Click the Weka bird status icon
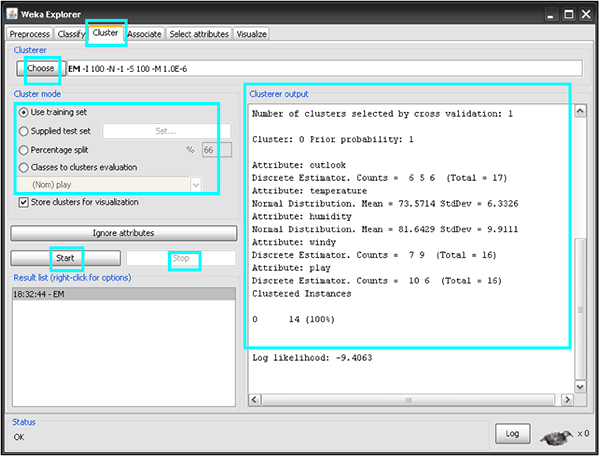 pos(556,436)
